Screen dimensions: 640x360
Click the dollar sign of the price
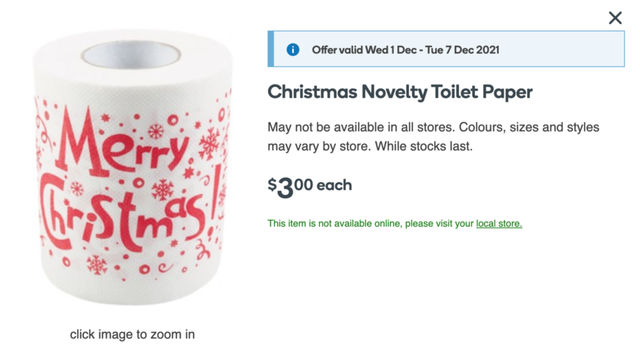point(272,184)
